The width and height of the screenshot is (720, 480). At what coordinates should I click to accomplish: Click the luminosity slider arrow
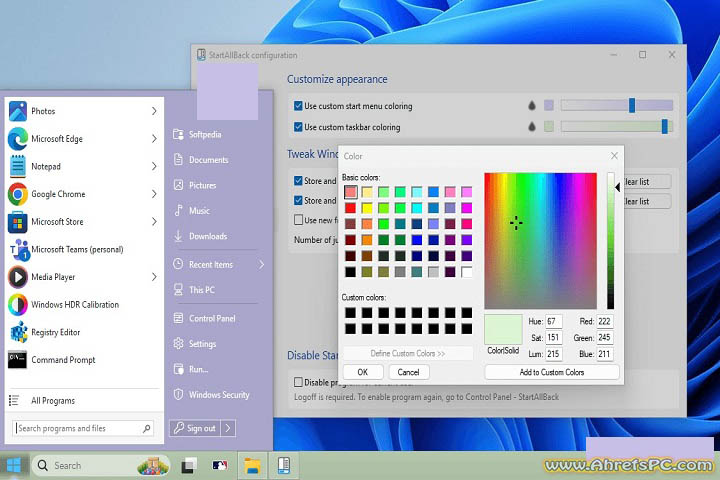click(618, 187)
